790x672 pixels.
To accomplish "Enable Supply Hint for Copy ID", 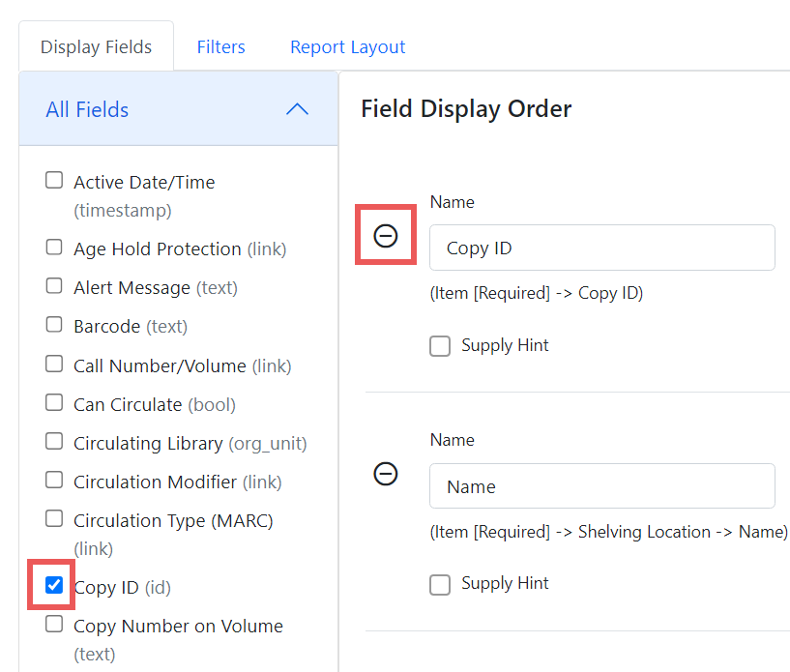I will [x=440, y=345].
